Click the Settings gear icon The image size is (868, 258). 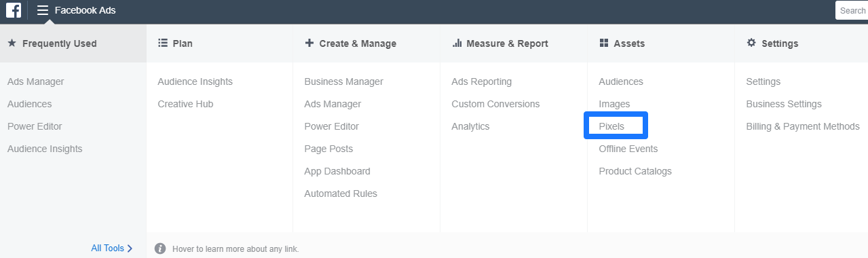coord(751,43)
